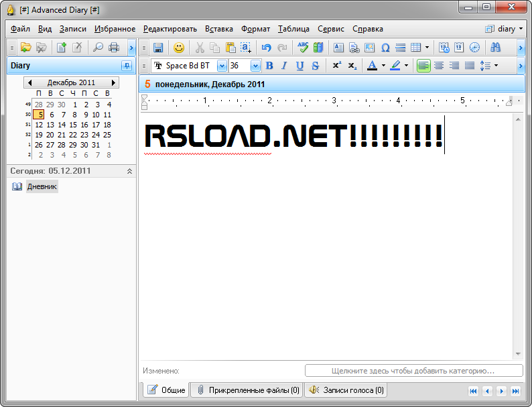Click the editor scrollbar down arrow
The image size is (532, 407).
tap(518, 354)
